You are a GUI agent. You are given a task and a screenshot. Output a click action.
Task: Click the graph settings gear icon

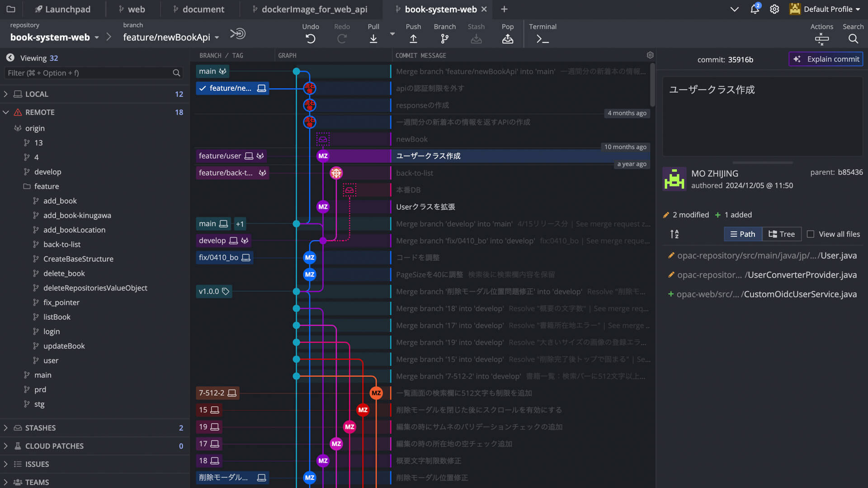click(x=650, y=55)
